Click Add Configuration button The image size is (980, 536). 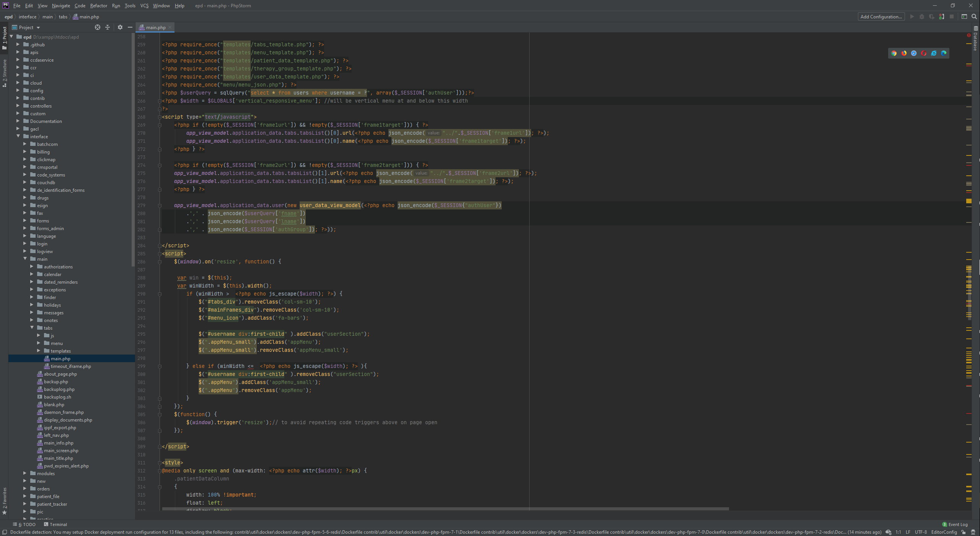coord(881,16)
